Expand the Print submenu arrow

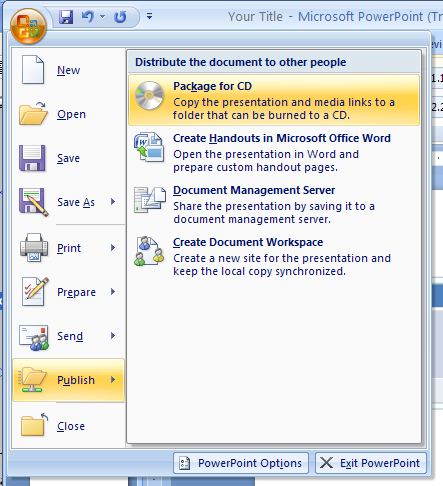pos(113,248)
